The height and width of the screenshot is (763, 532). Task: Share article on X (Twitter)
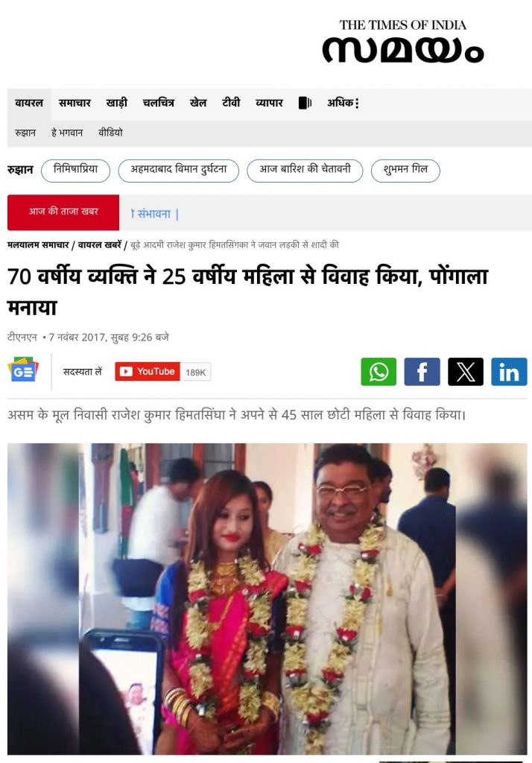466,372
